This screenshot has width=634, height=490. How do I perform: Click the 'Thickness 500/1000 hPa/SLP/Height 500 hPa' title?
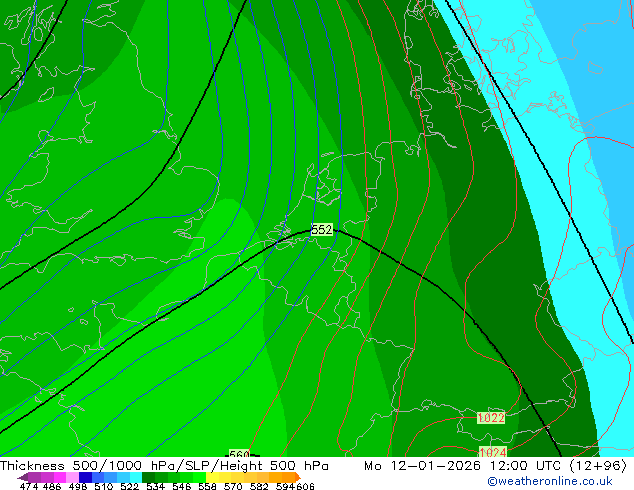(164, 466)
